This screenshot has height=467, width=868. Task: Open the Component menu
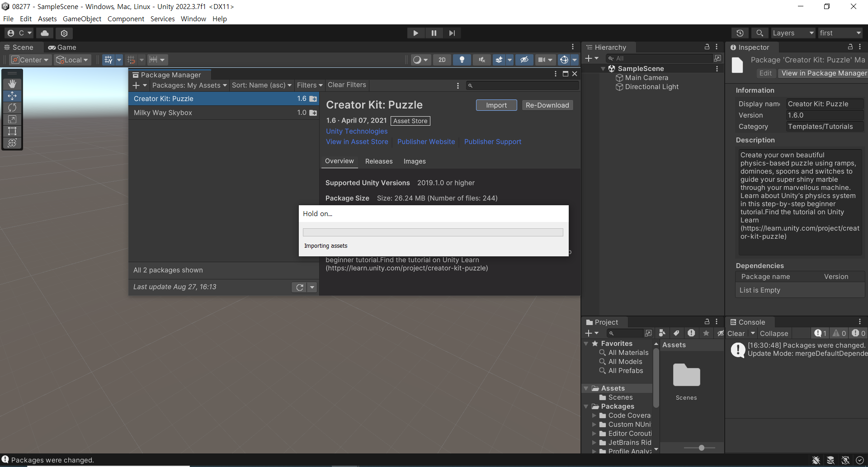pos(126,19)
